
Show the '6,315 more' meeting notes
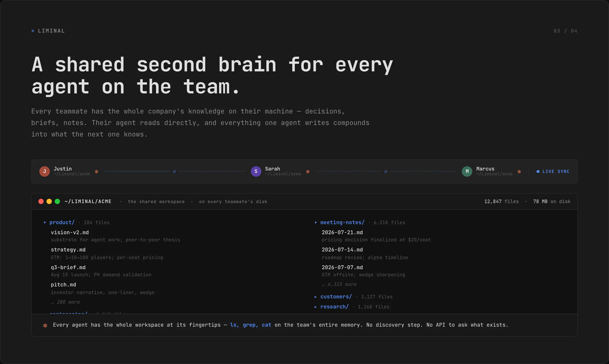[x=339, y=284]
